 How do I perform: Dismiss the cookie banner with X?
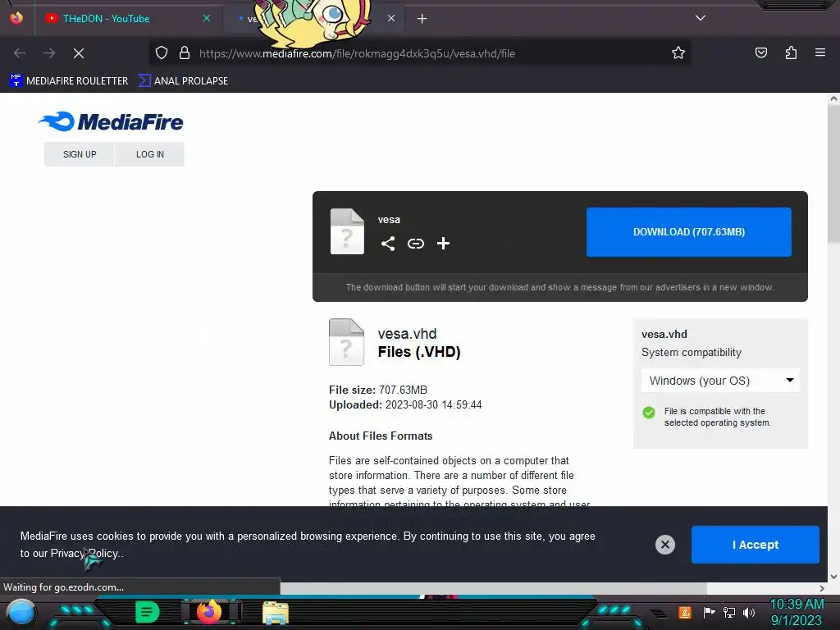(x=664, y=545)
